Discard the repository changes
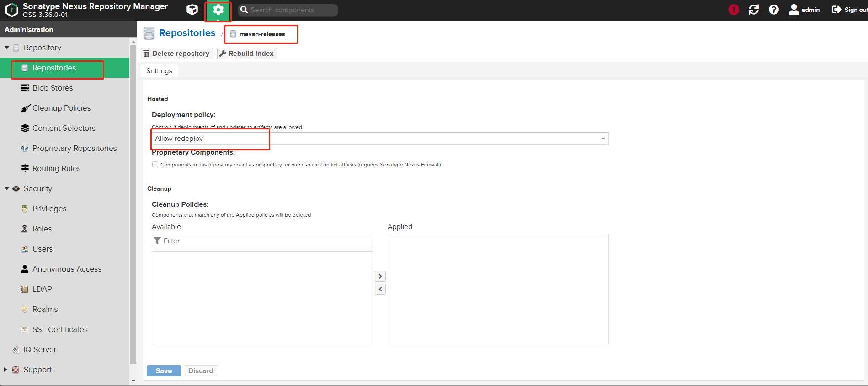This screenshot has height=386, width=868. coord(201,371)
